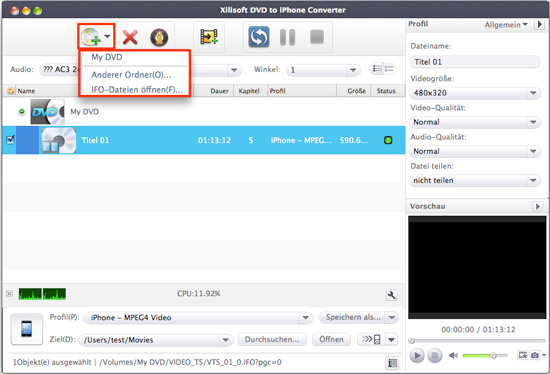The image size is (550, 374).
Task: Open the Add DVD dropdown arrow
Action: pyautogui.click(x=107, y=36)
